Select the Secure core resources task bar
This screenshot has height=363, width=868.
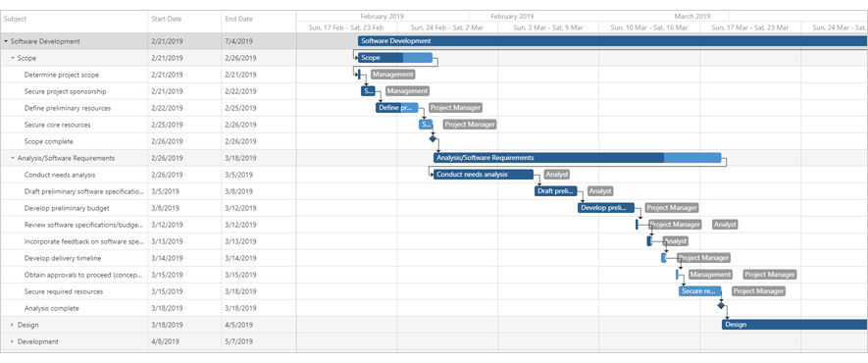tap(425, 125)
